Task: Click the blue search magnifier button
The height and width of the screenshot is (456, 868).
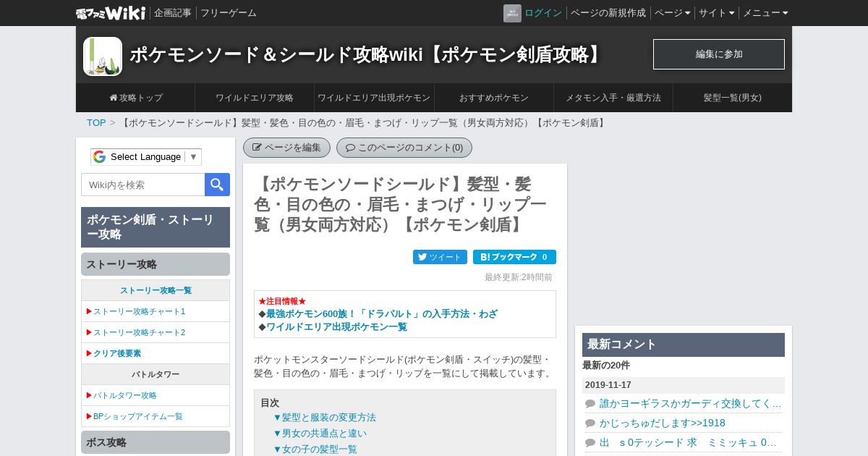Action: [217, 185]
